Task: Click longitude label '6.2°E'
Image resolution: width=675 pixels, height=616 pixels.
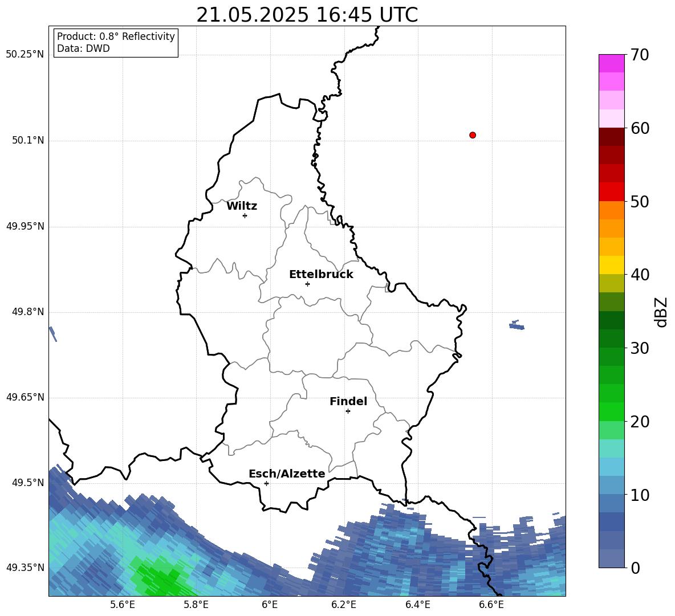Action: point(344,605)
